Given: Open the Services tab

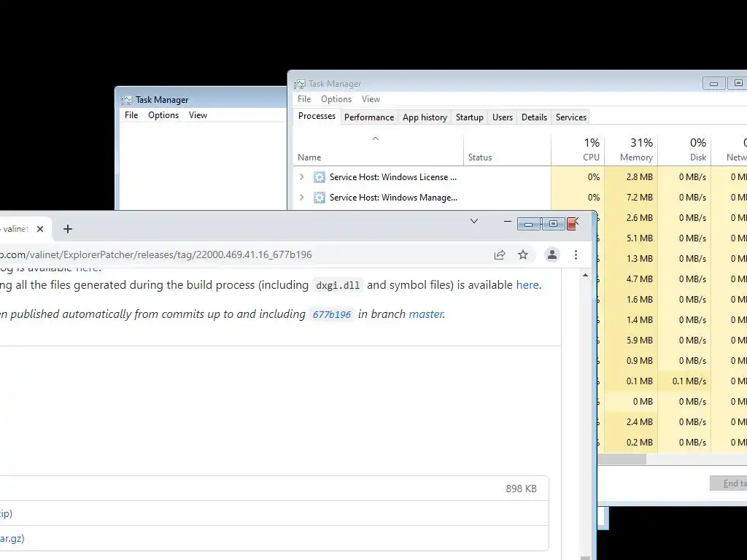Looking at the screenshot, I should point(570,117).
